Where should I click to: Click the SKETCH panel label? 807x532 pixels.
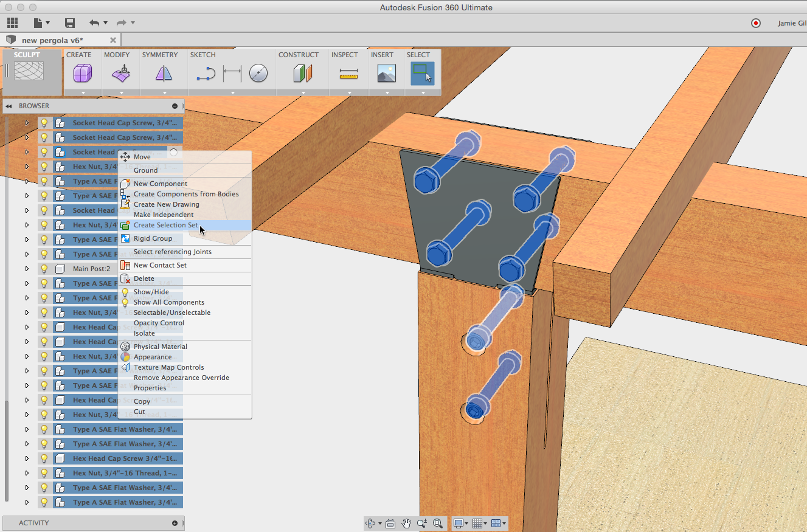coord(203,55)
